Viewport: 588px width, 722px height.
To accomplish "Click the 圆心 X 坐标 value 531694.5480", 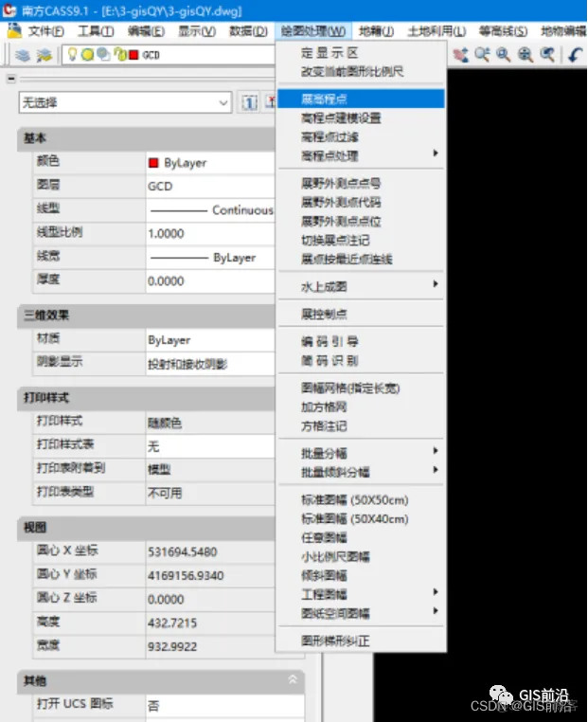I will coord(211,551).
